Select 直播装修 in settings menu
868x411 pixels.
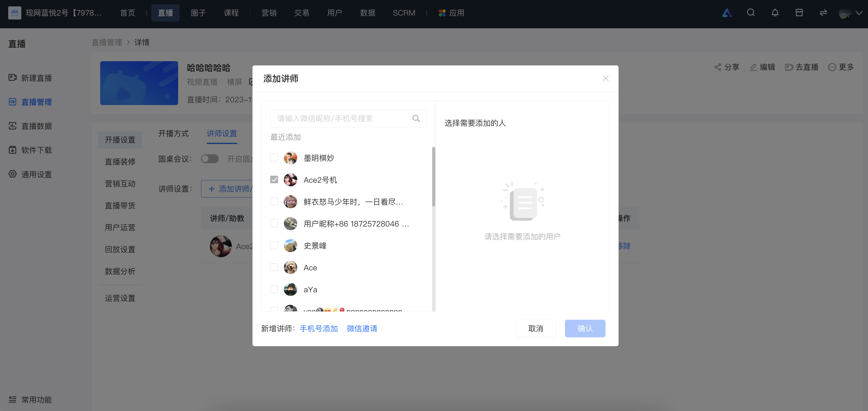click(120, 162)
